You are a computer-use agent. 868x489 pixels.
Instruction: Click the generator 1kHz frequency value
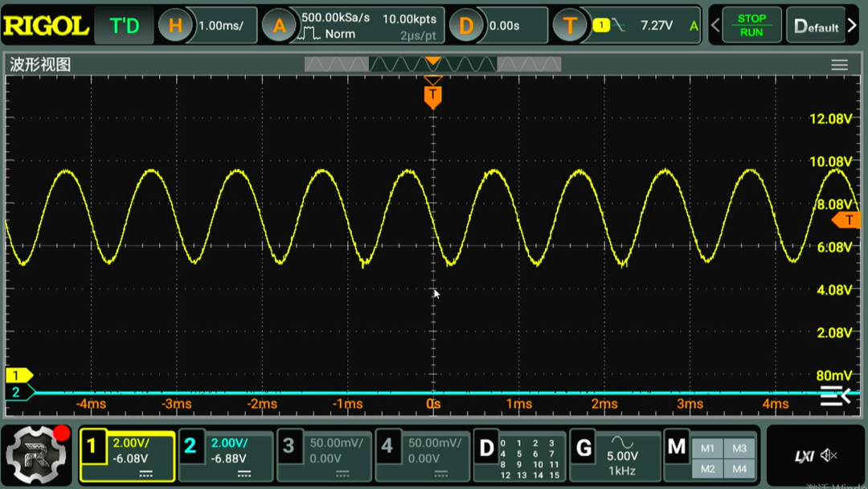(621, 471)
